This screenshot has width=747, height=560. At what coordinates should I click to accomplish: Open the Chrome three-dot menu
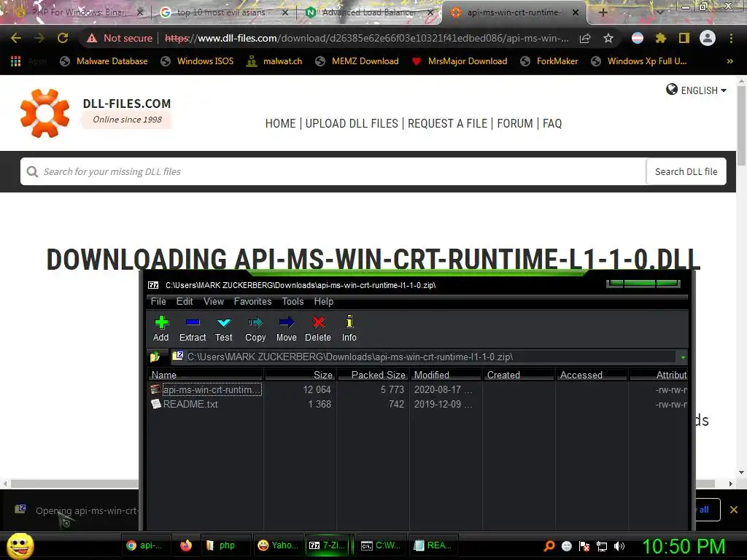pos(731,38)
